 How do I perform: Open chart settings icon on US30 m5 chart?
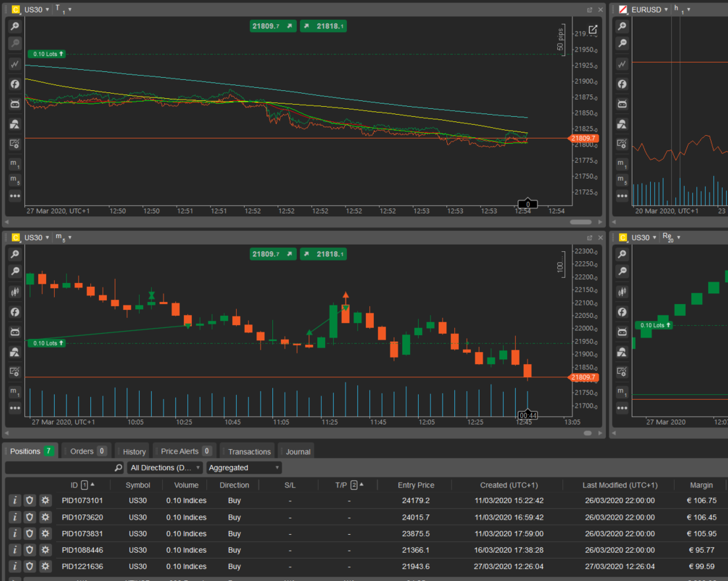[x=15, y=372]
